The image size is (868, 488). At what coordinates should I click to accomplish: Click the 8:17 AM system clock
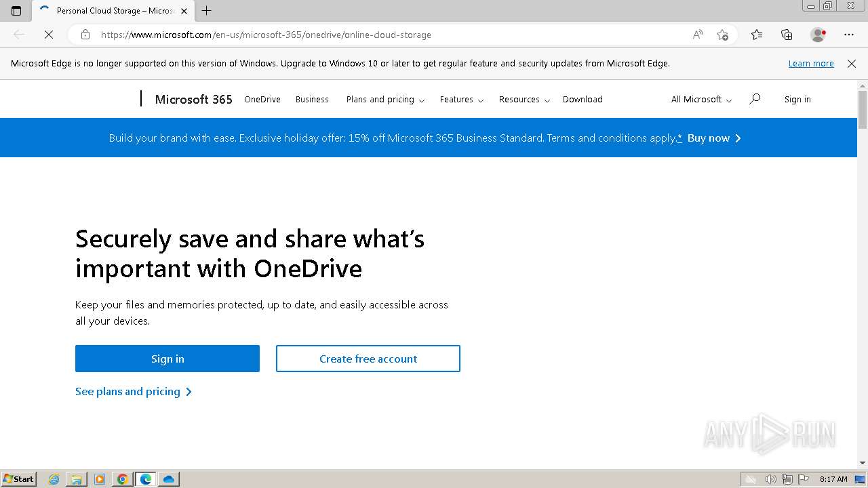pos(833,479)
